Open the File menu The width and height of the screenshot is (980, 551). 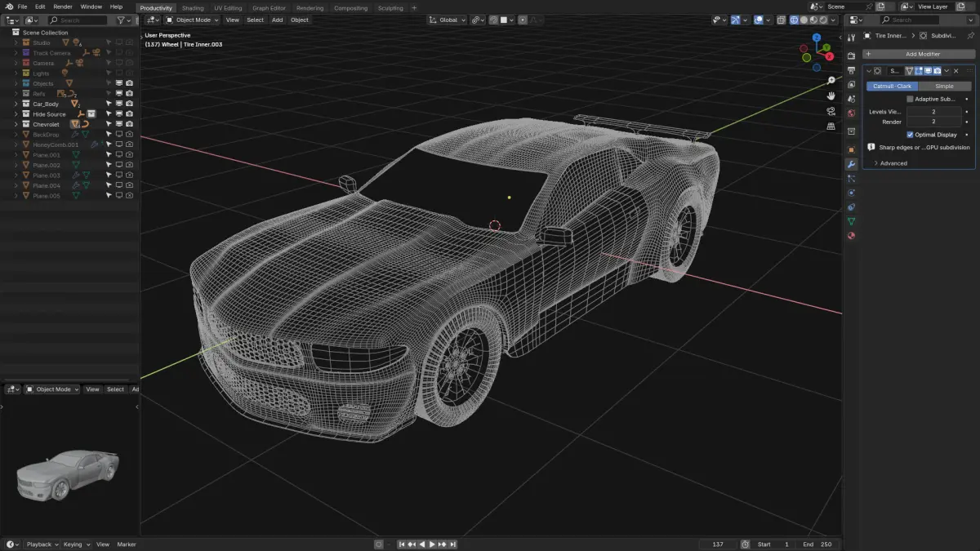[22, 7]
